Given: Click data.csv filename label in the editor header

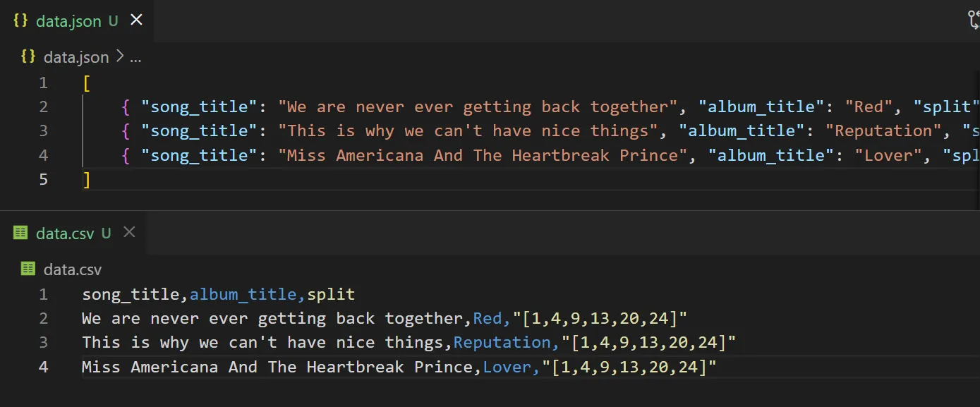Looking at the screenshot, I should [x=72, y=269].
